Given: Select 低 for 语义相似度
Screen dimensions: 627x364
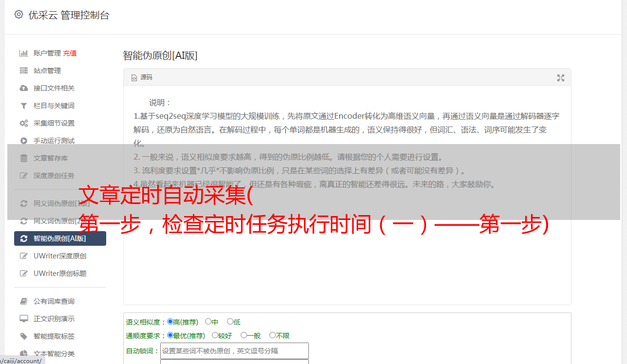Looking at the screenshot, I should [x=230, y=322].
